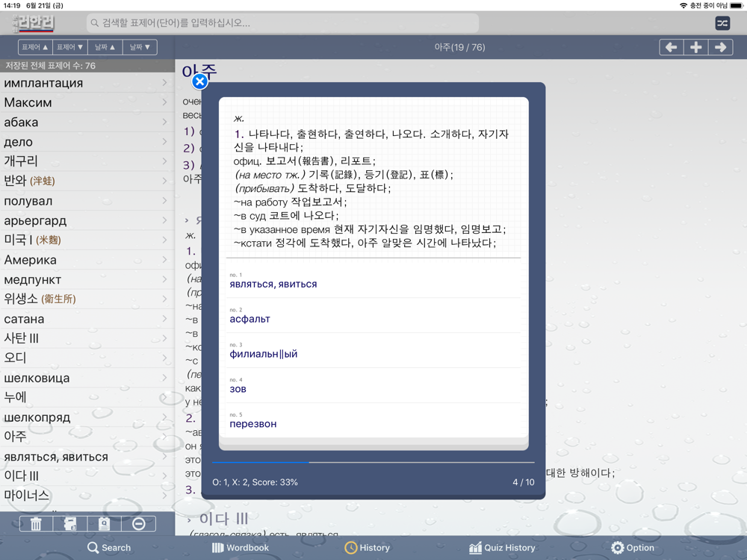The height and width of the screenshot is (560, 747).
Task: Close the quiz popup with the X icon
Action: [x=199, y=81]
